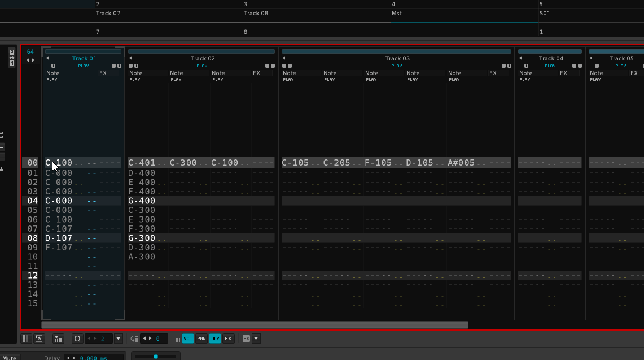644x360 pixels.
Task: Toggle the DLY delay column button
Action: click(x=215, y=339)
